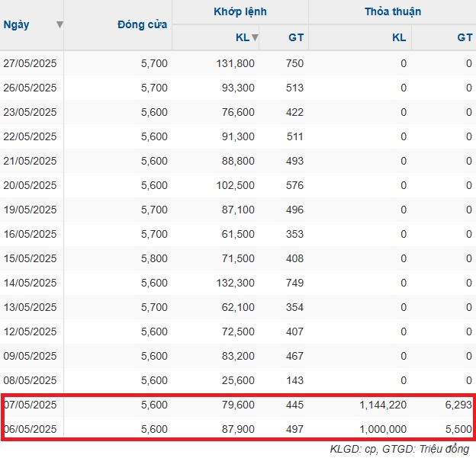
Task: Select the Khớp lệnh group header
Action: (240, 11)
